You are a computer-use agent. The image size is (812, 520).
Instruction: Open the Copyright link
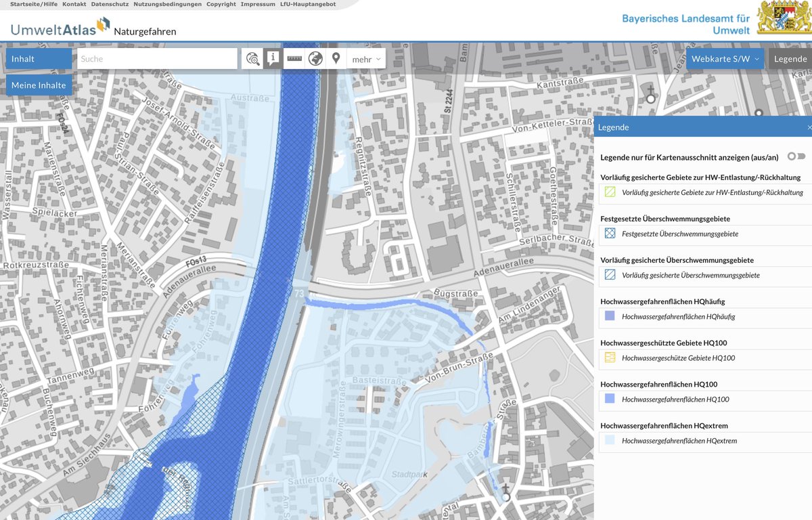click(x=221, y=4)
